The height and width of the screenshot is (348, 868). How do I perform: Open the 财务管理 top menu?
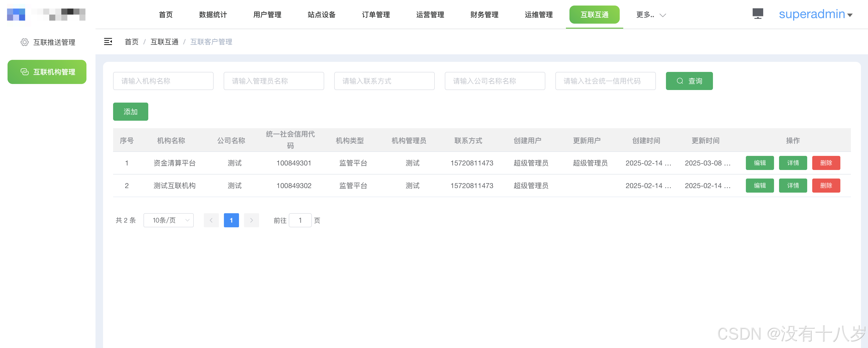(x=484, y=15)
